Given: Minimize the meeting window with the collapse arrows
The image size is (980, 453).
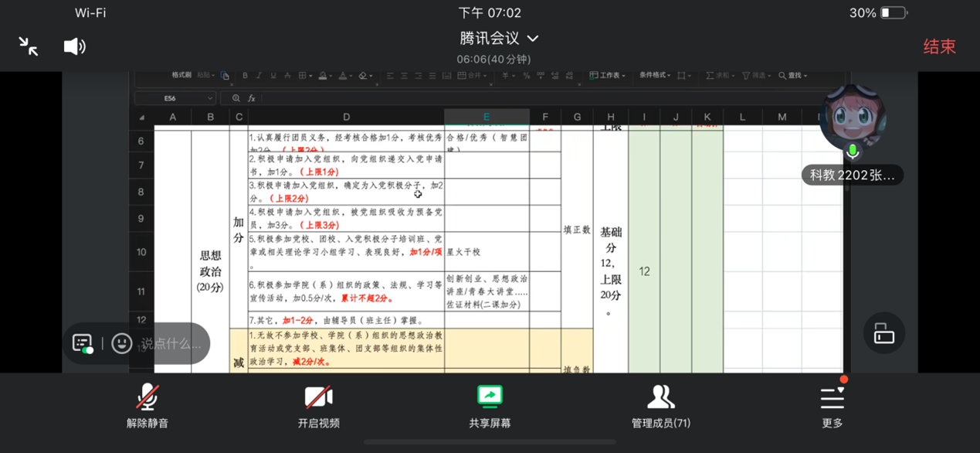Looking at the screenshot, I should (x=29, y=46).
